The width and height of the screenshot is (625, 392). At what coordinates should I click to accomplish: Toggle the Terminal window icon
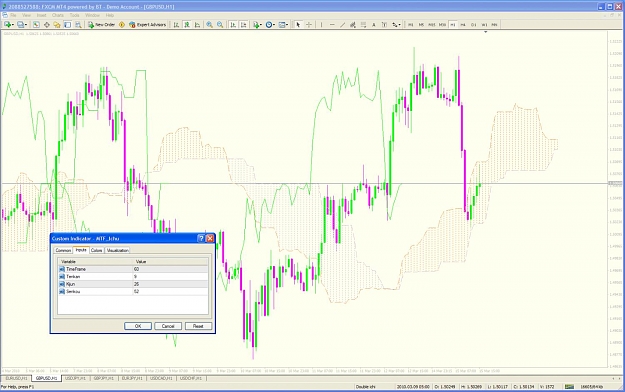[x=67, y=25]
